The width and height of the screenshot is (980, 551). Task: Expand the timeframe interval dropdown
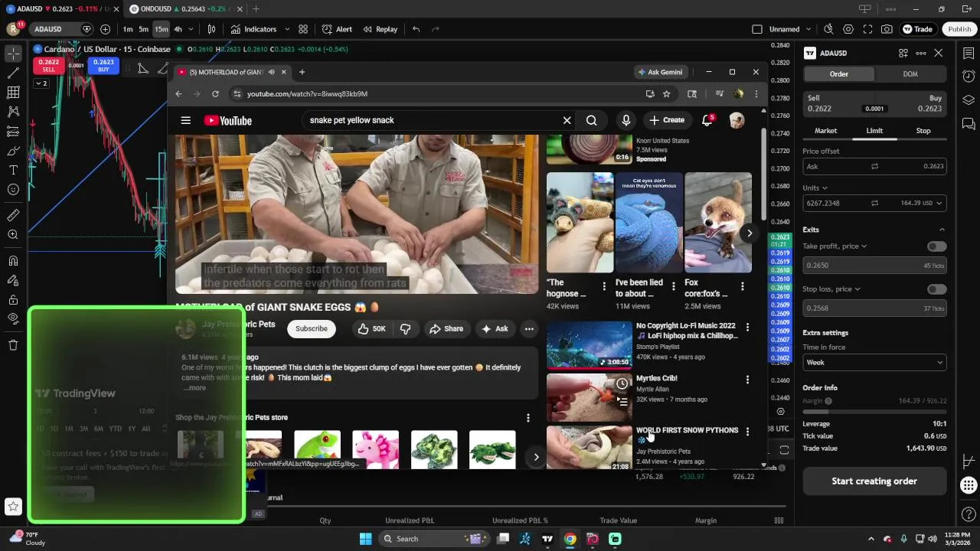[x=191, y=29]
